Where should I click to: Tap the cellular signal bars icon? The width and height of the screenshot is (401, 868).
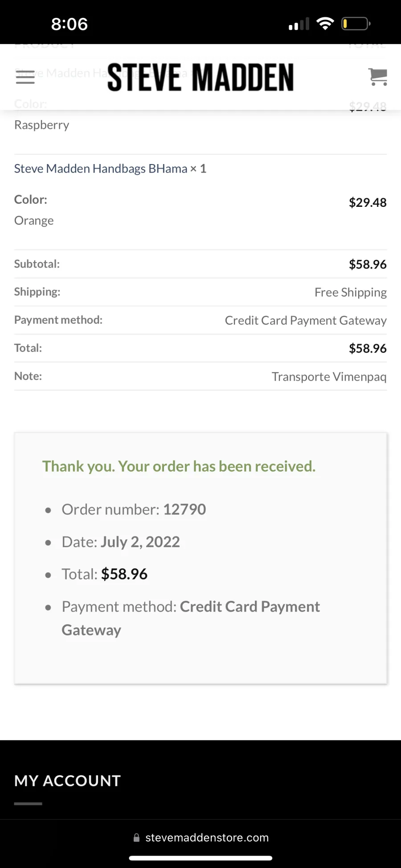(299, 24)
